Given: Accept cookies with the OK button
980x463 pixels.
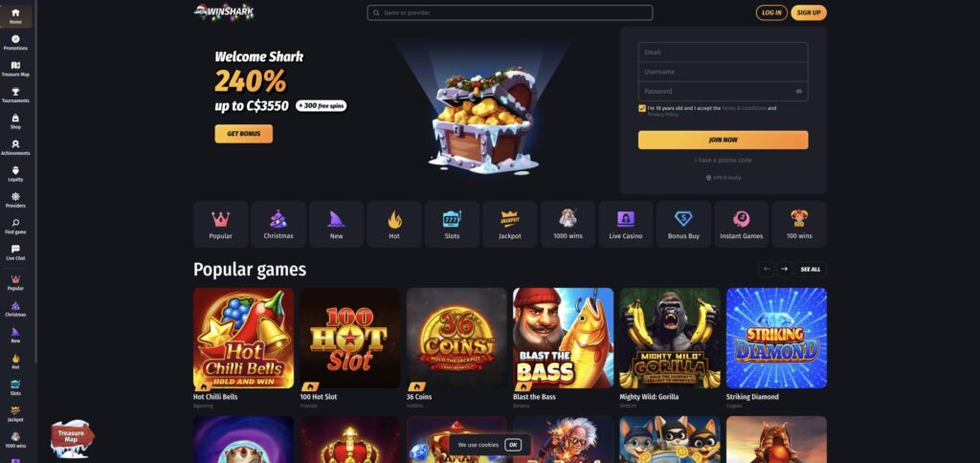Looking at the screenshot, I should (x=513, y=445).
